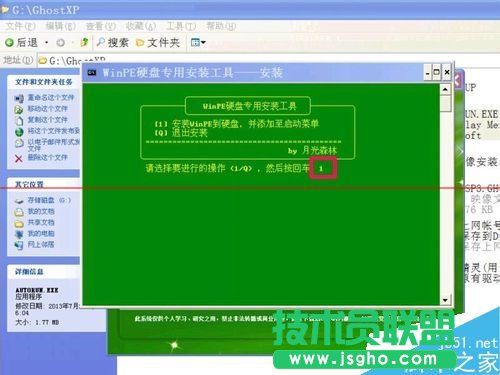Screen dimensions: 500x375
Task: Go up one folder level icon
Action: tap(84, 42)
